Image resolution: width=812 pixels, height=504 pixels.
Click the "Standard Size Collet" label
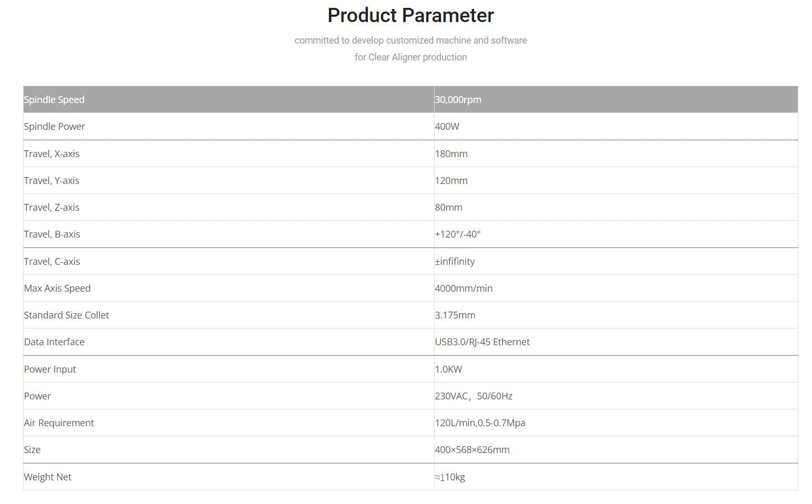tap(66, 315)
